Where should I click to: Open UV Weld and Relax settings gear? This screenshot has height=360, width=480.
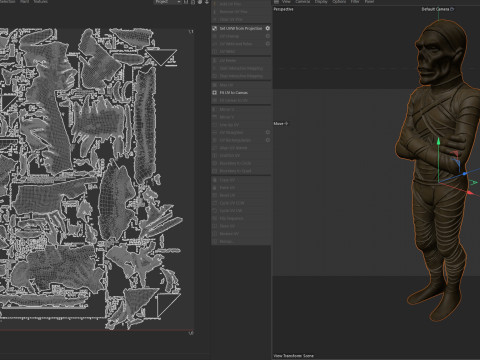(268, 44)
